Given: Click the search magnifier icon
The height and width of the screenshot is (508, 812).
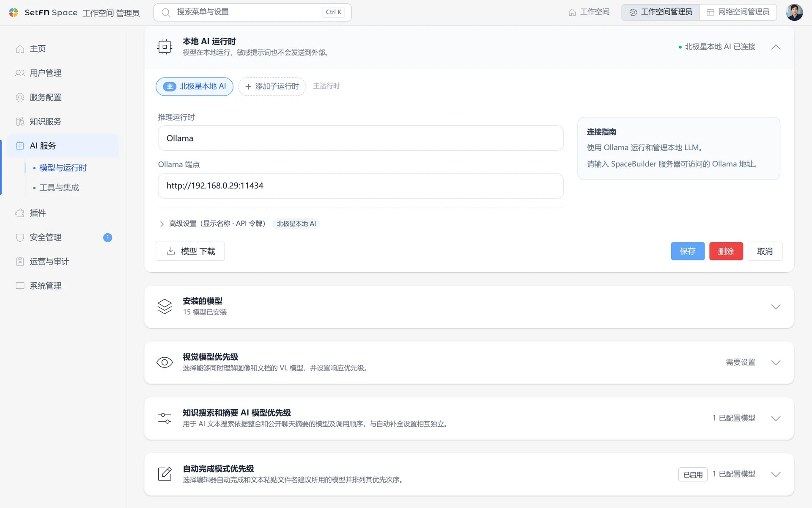Looking at the screenshot, I should tap(166, 12).
